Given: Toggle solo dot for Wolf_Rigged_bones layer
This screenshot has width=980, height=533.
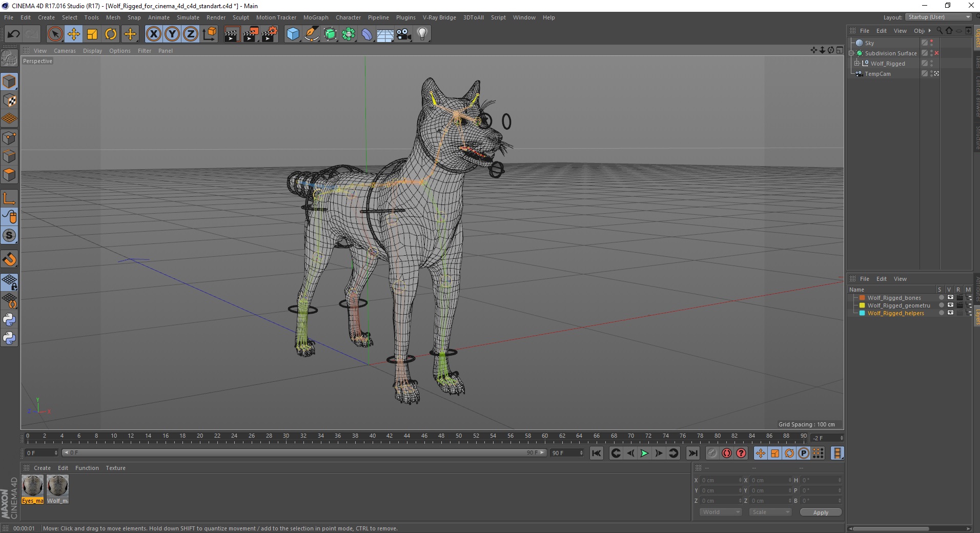Looking at the screenshot, I should [941, 298].
